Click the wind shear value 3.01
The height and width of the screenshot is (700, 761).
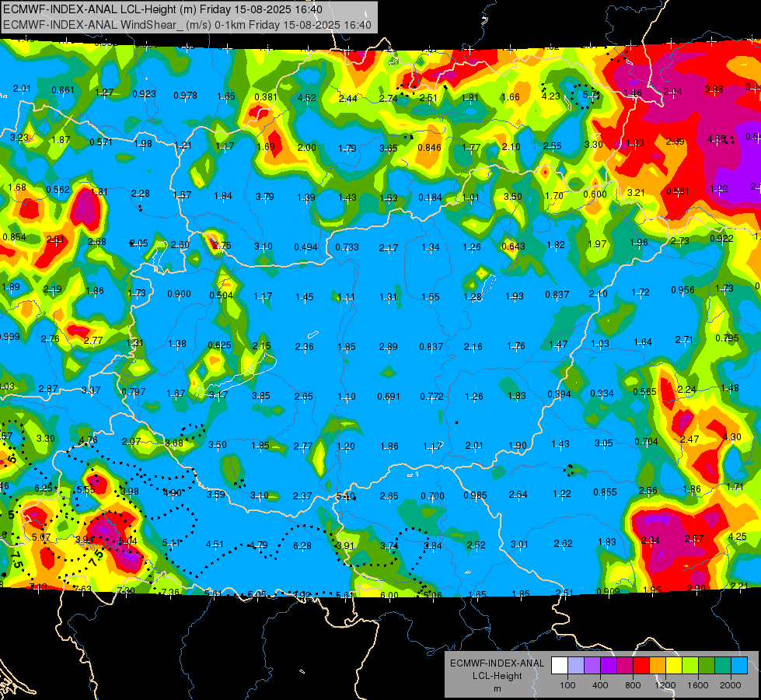click(x=519, y=544)
